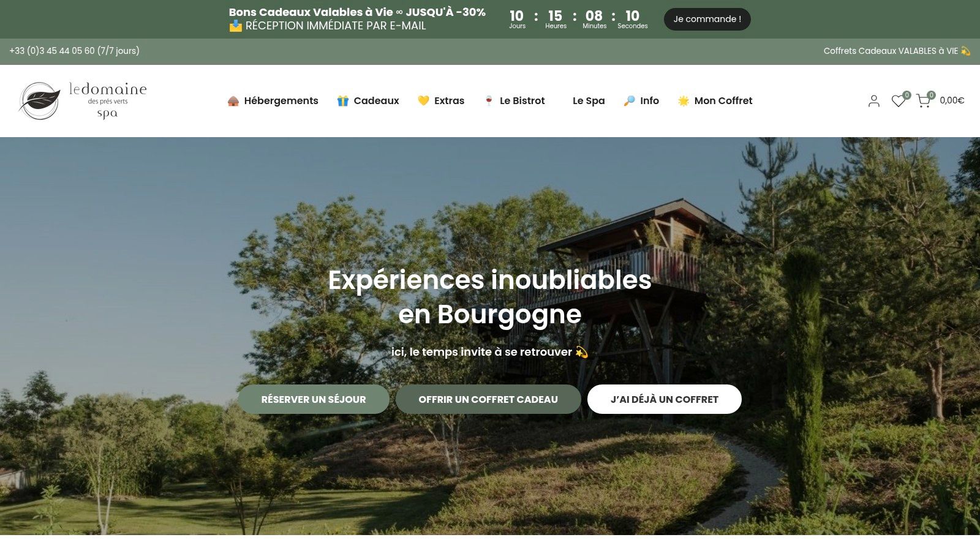Screen dimensions: 980x551
Task: Open the user account icon
Action: (873, 101)
